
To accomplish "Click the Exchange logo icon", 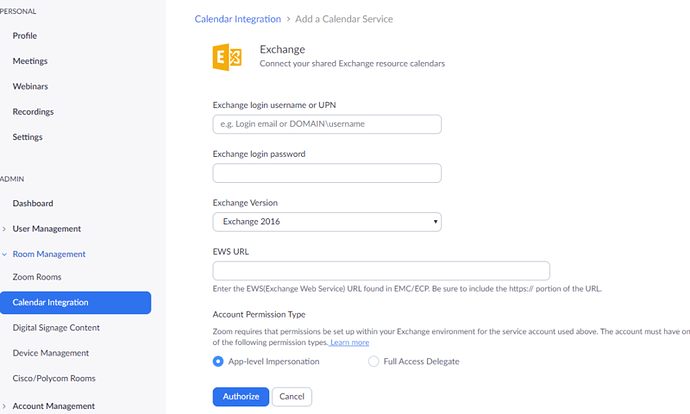I will click(x=227, y=56).
